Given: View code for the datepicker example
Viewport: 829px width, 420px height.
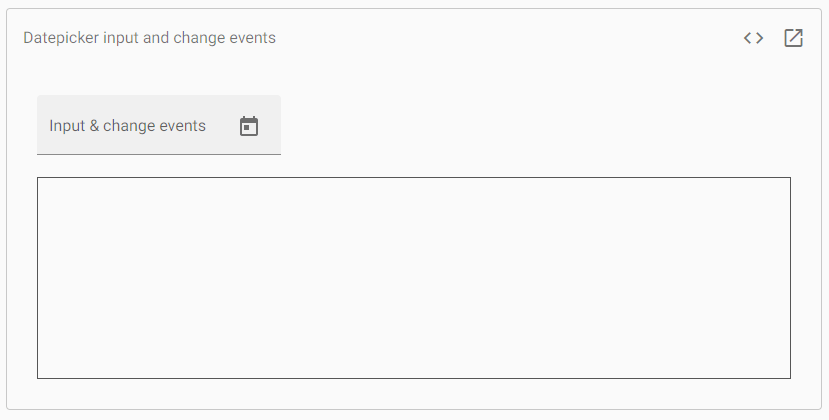Looking at the screenshot, I should click(753, 38).
